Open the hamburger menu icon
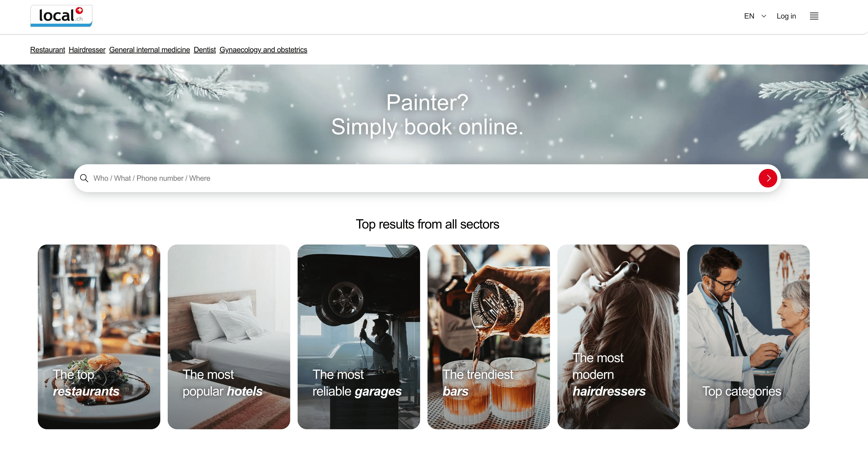Image resolution: width=868 pixels, height=458 pixels. [814, 16]
